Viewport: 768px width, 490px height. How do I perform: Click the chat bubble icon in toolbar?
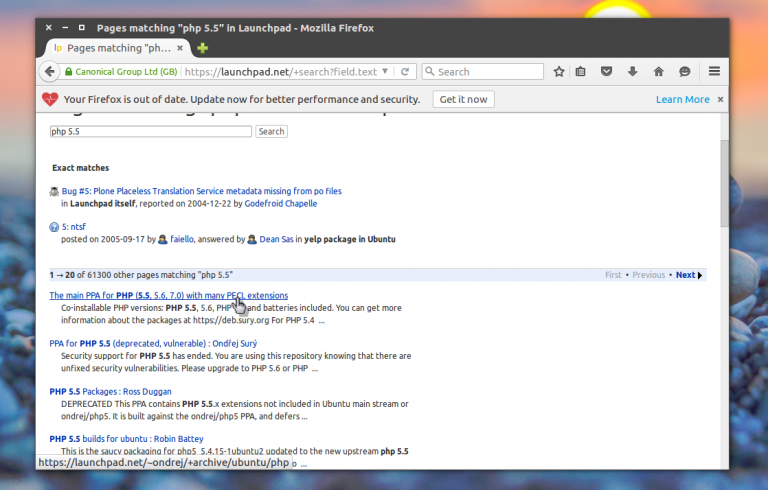tap(684, 72)
